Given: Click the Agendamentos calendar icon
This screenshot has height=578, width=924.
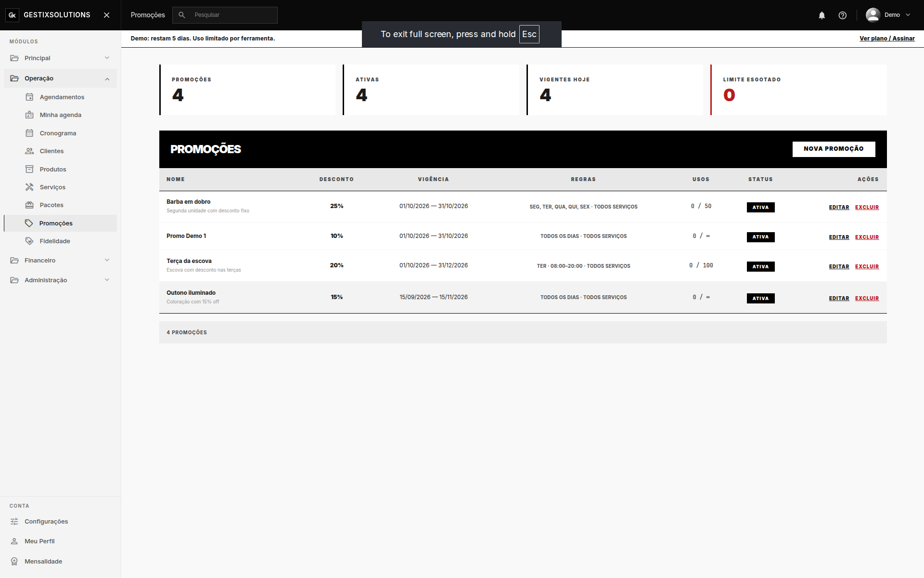Looking at the screenshot, I should (x=29, y=97).
